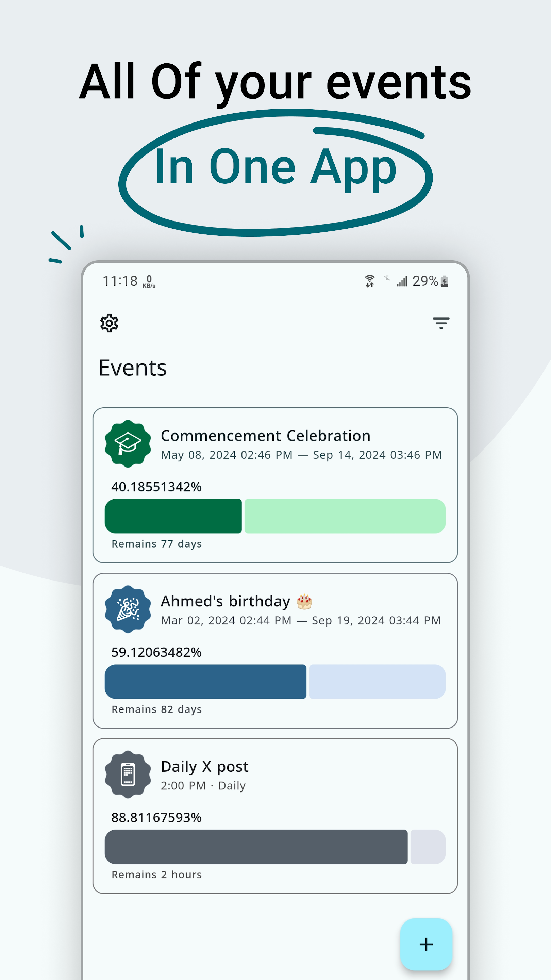Open the Commencement Celebration event

point(265,436)
